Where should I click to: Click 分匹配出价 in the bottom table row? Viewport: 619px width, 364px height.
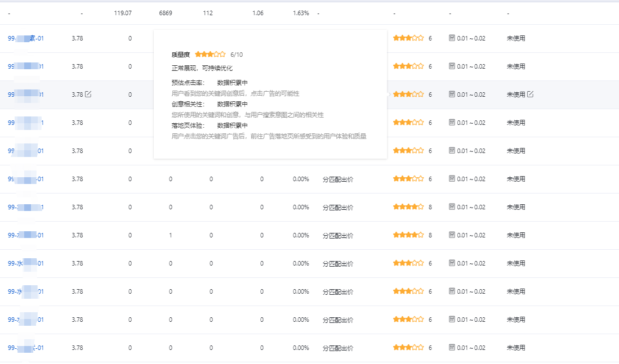338,348
